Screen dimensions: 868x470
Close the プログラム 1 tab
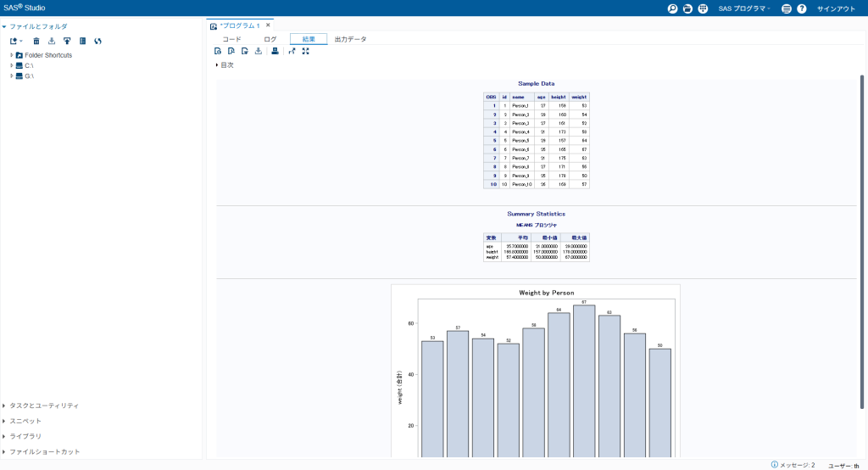268,25
